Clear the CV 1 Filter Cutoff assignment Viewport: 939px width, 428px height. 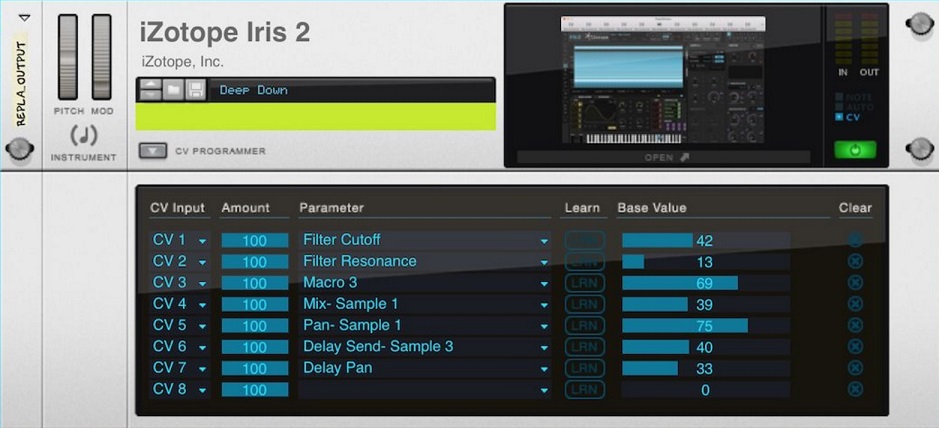(855, 240)
